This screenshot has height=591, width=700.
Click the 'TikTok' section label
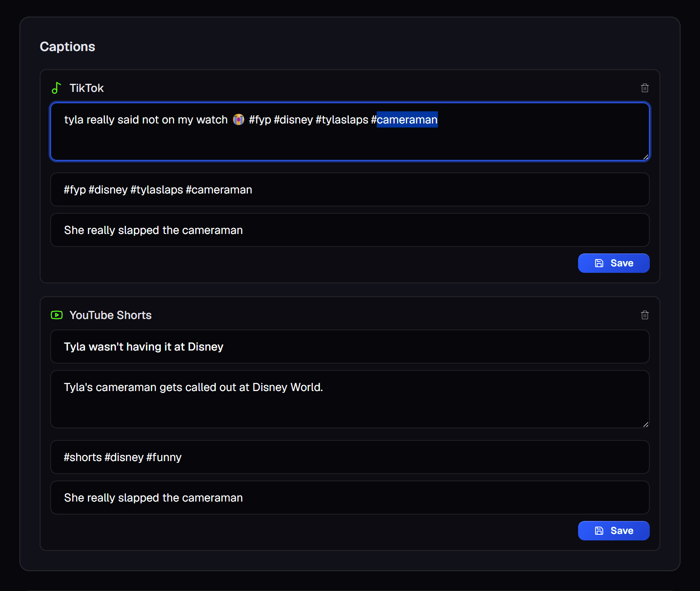click(x=87, y=88)
